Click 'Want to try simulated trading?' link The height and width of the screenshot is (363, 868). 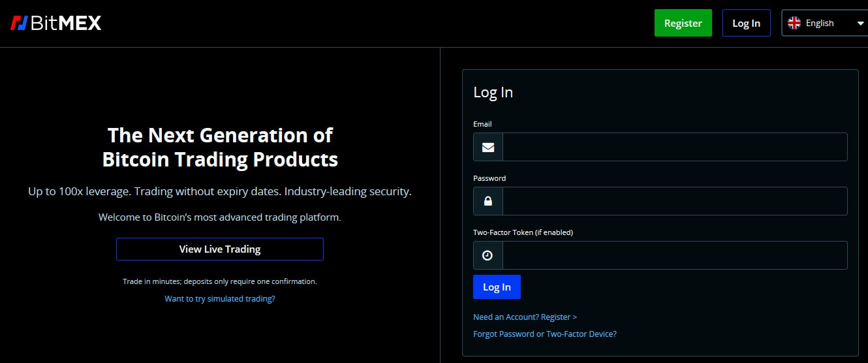[219, 298]
